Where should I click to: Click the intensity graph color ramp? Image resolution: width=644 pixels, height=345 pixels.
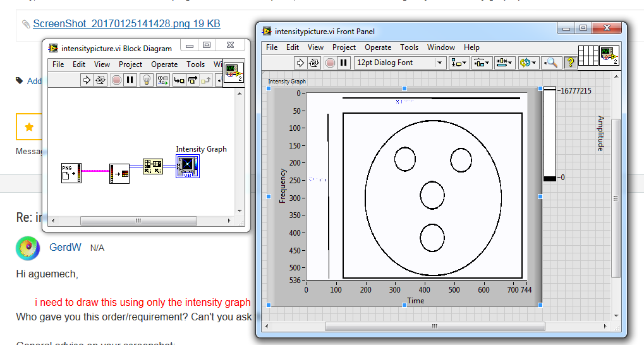click(x=550, y=134)
